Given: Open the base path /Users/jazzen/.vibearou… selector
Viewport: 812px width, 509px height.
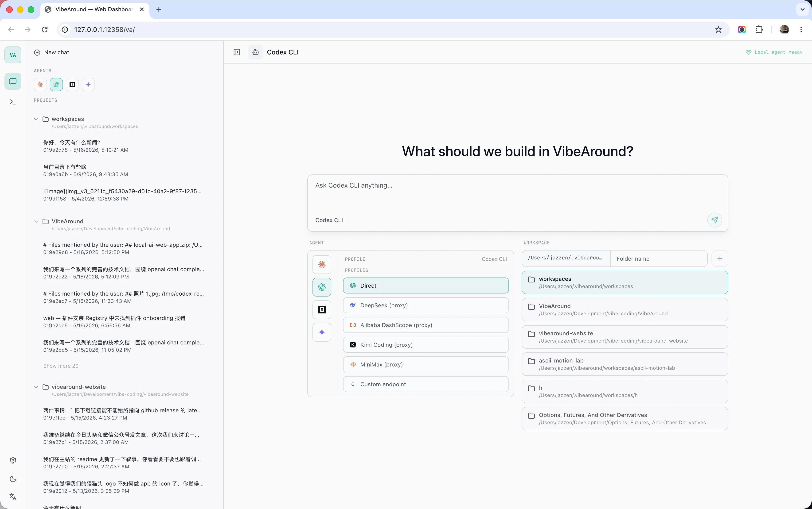Looking at the screenshot, I should (566, 258).
